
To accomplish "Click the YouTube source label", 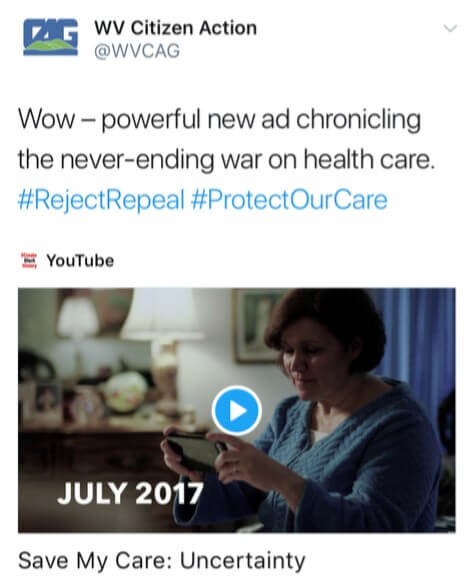I will pos(80,261).
